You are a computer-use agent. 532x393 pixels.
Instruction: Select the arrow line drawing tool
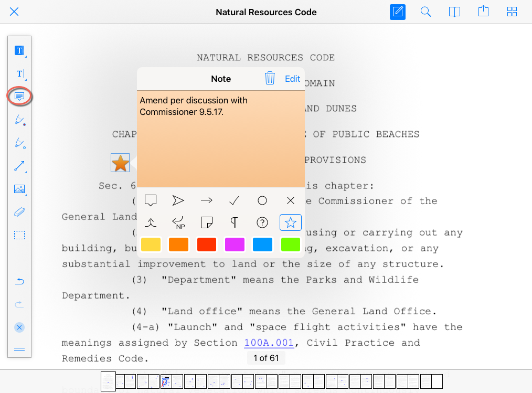[19, 167]
